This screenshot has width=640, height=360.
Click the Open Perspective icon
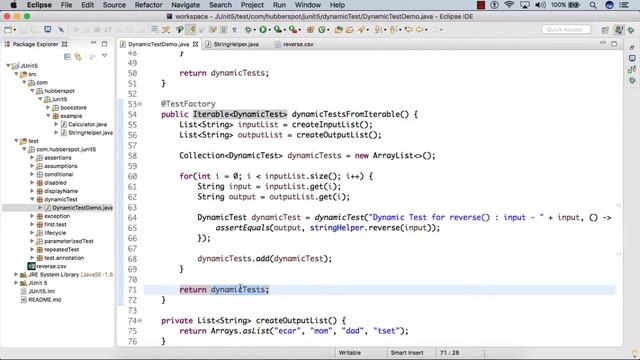click(605, 30)
